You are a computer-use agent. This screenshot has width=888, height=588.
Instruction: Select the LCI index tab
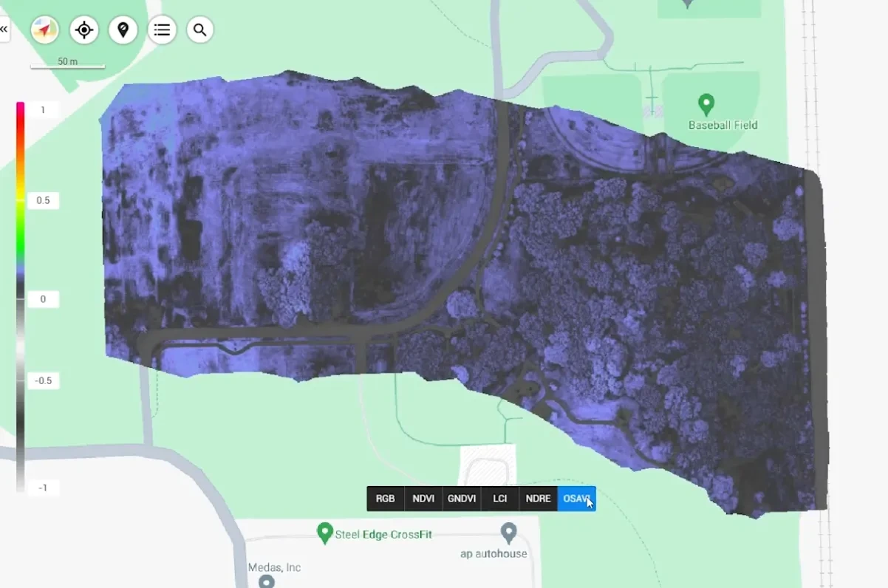pos(500,499)
